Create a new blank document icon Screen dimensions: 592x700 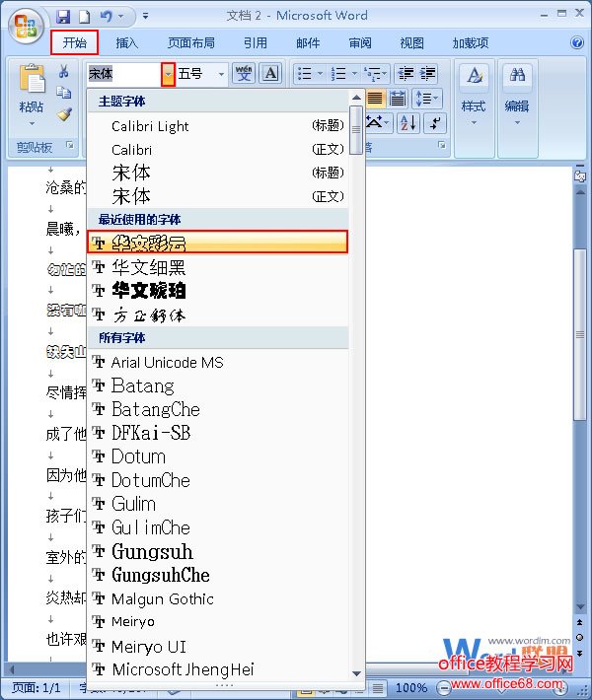click(x=84, y=17)
